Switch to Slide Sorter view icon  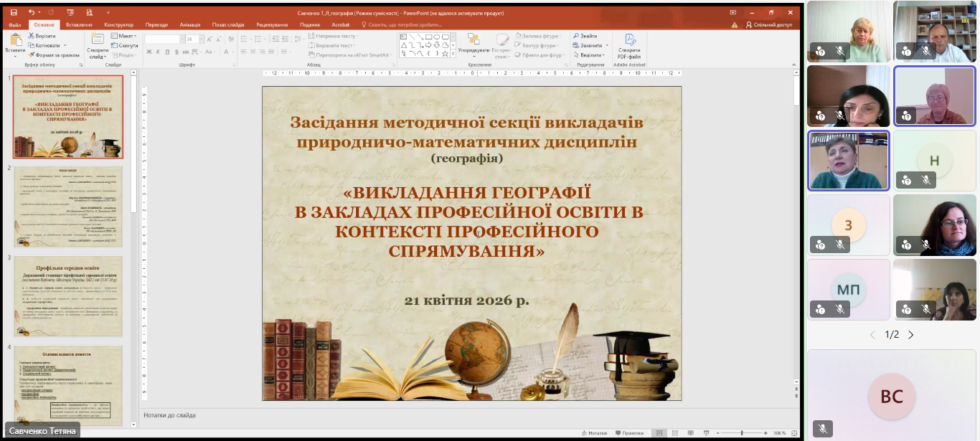677,433
